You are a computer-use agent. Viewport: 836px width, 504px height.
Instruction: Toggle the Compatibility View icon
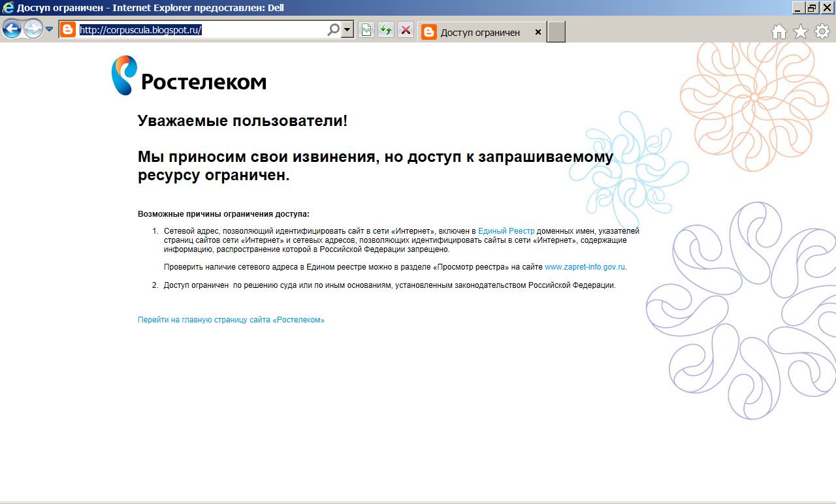pyautogui.click(x=366, y=29)
